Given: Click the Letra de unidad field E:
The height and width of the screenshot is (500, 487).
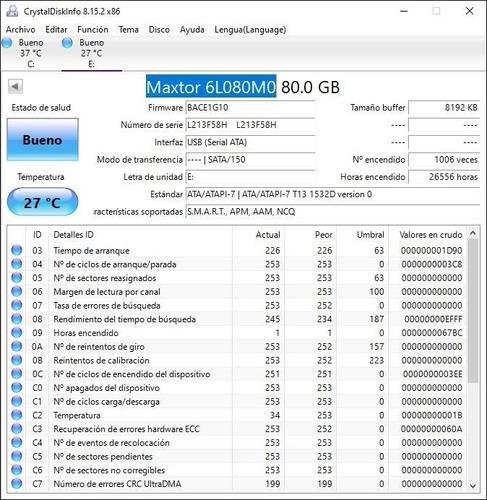Looking at the screenshot, I should pos(250,177).
